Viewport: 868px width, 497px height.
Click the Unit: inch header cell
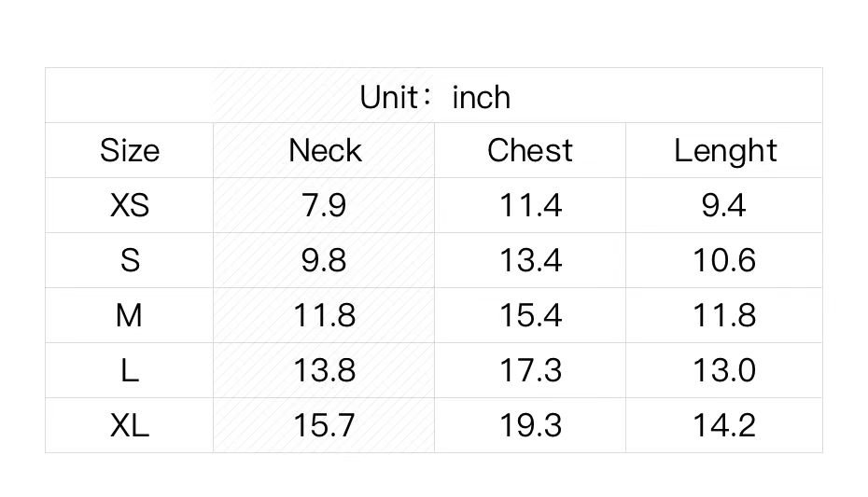[x=435, y=97]
